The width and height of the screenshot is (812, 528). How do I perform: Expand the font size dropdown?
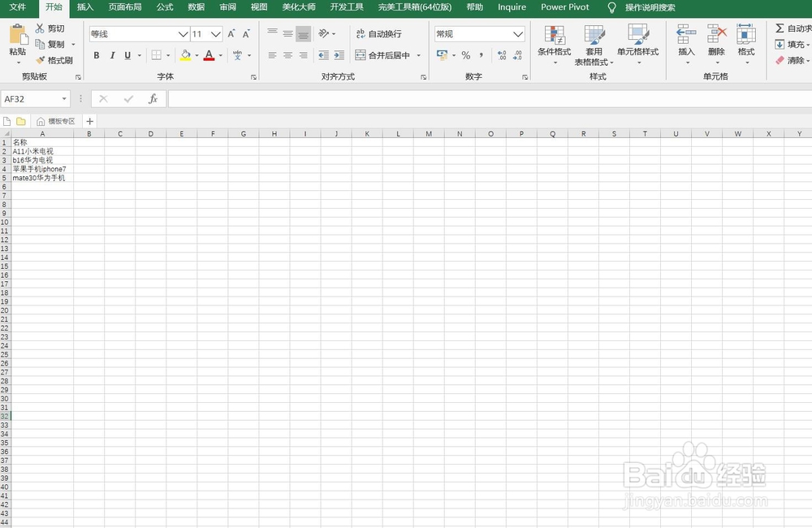click(216, 34)
